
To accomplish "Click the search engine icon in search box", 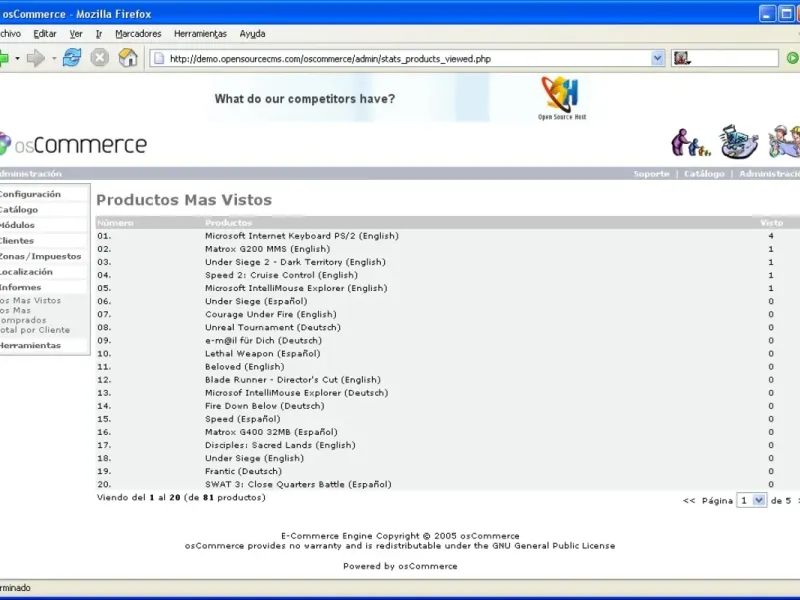I will [x=682, y=58].
